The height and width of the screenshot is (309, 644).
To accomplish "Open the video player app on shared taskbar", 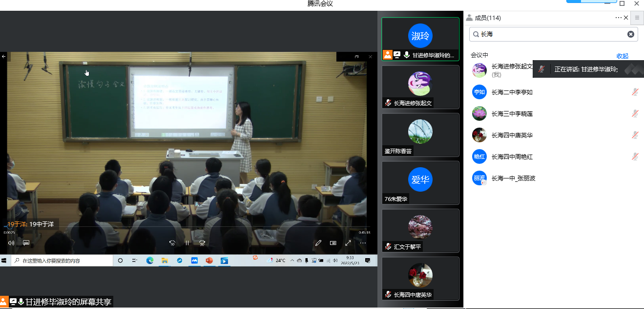I will (x=224, y=261).
